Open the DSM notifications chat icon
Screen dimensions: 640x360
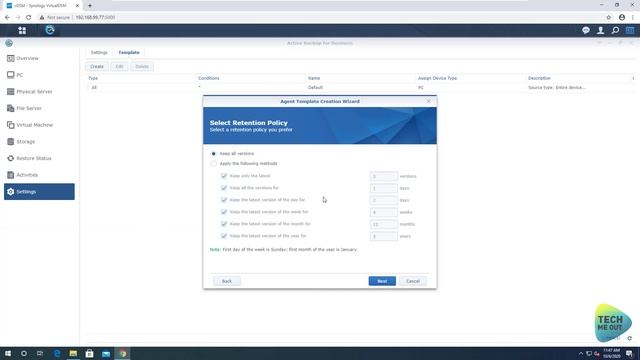coord(586,30)
